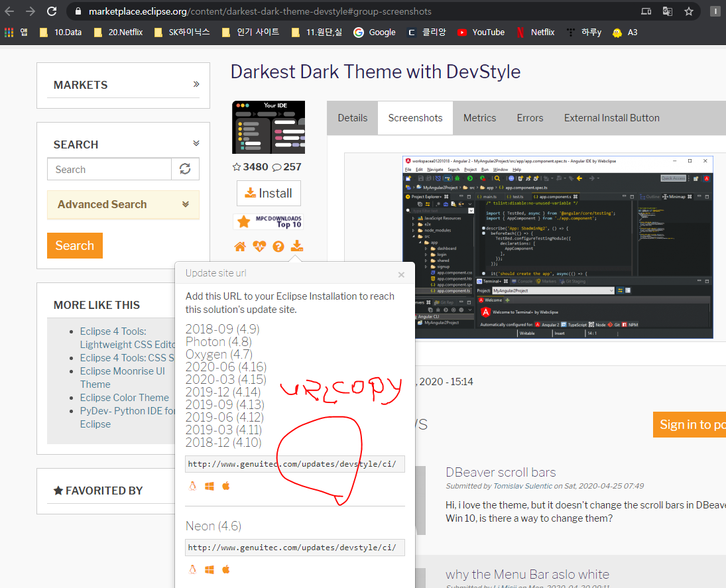Click the Linux icon under the 2018-09 URL field
The height and width of the screenshot is (588, 726).
[x=193, y=486]
